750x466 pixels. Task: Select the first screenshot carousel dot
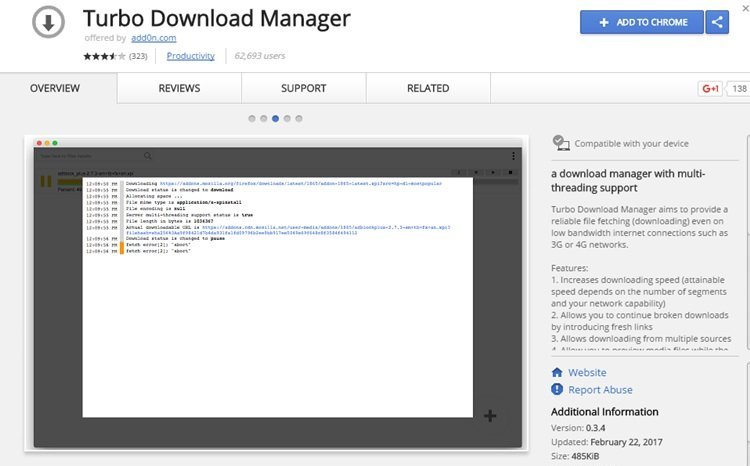pos(252,119)
